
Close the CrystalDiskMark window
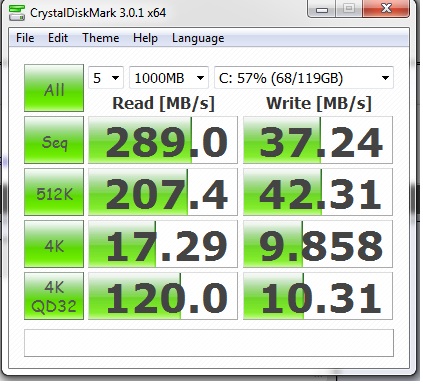coord(386,8)
